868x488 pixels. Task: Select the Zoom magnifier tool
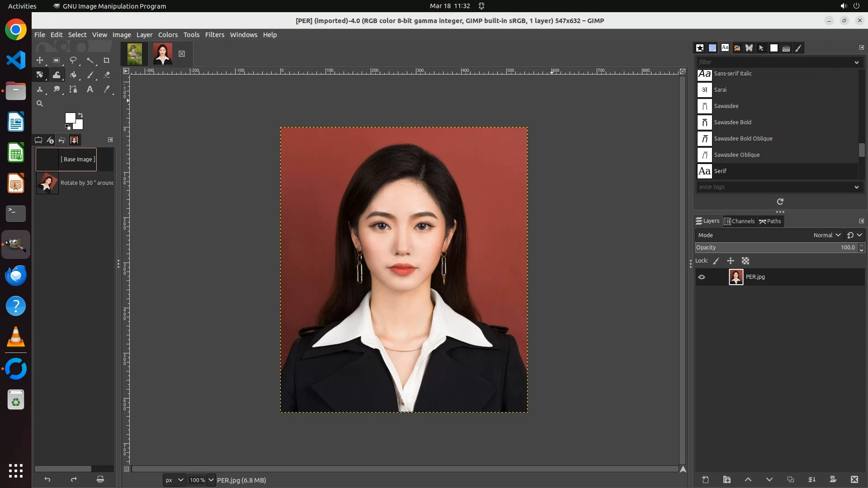pos(40,103)
